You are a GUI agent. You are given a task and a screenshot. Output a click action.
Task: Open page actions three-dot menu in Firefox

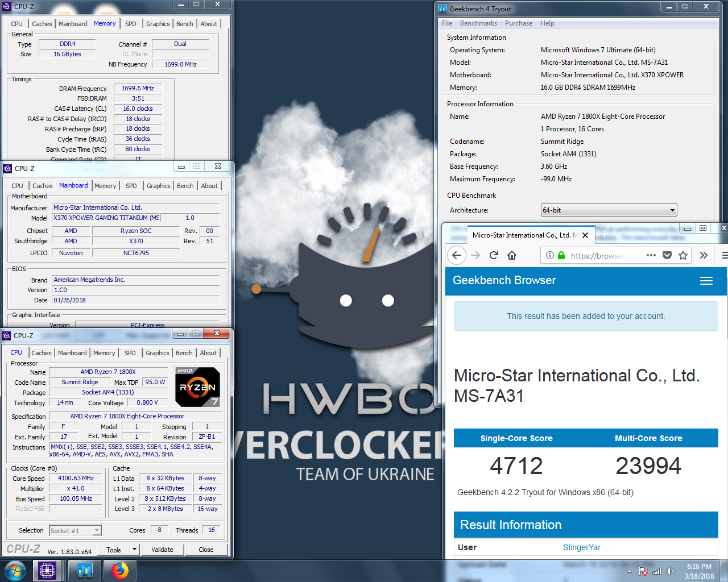tap(651, 255)
